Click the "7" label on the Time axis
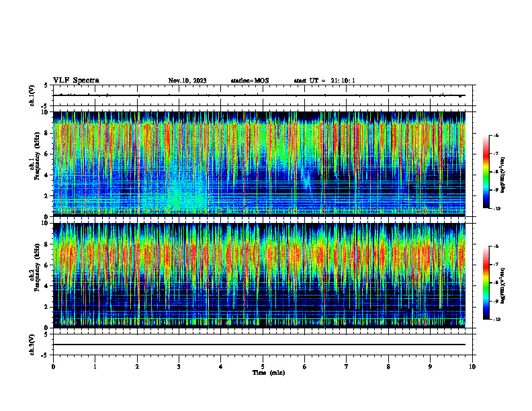The image size is (532, 411). pyautogui.click(x=347, y=367)
